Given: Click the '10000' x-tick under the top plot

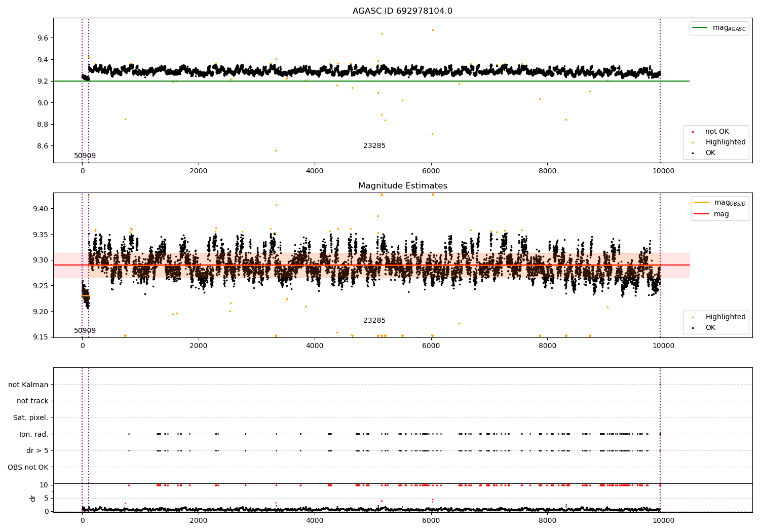Looking at the screenshot, I should click(x=664, y=171).
